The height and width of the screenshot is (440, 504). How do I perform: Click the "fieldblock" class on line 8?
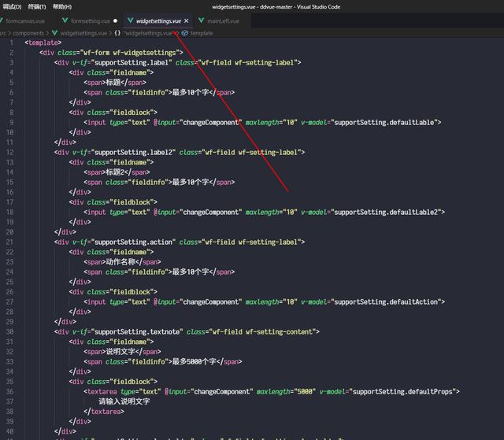tap(132, 113)
